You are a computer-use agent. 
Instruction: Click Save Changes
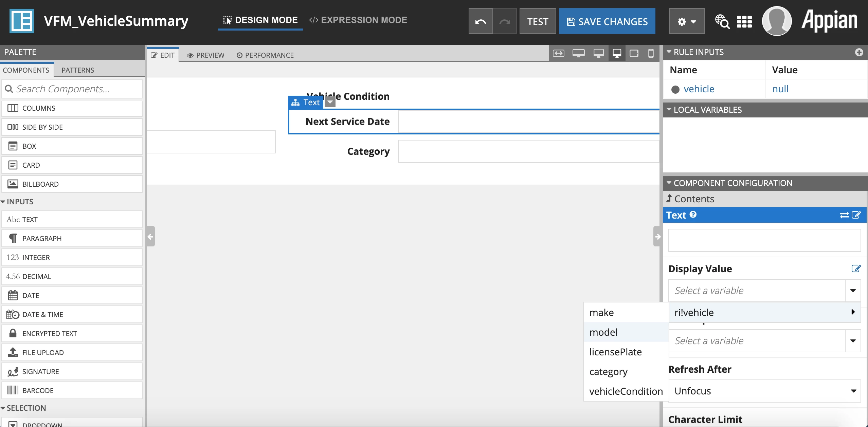tap(607, 21)
